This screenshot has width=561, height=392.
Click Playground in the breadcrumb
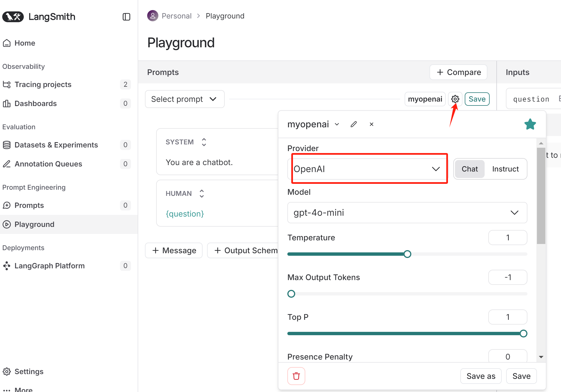coord(225,16)
